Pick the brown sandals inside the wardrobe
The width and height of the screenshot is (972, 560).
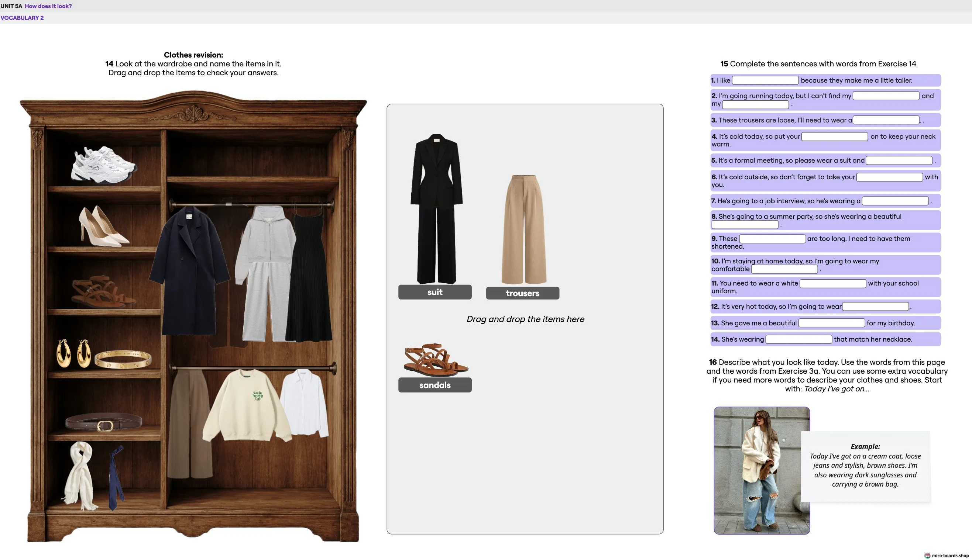click(x=103, y=292)
